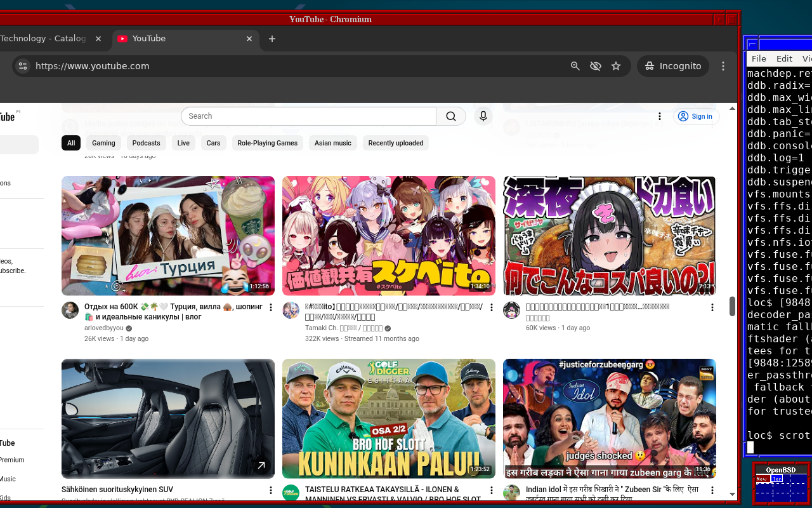812x508 pixels.
Task: Open TAISTELU RATKEAA TAKAYSILLÄ video title
Action: [394, 494]
